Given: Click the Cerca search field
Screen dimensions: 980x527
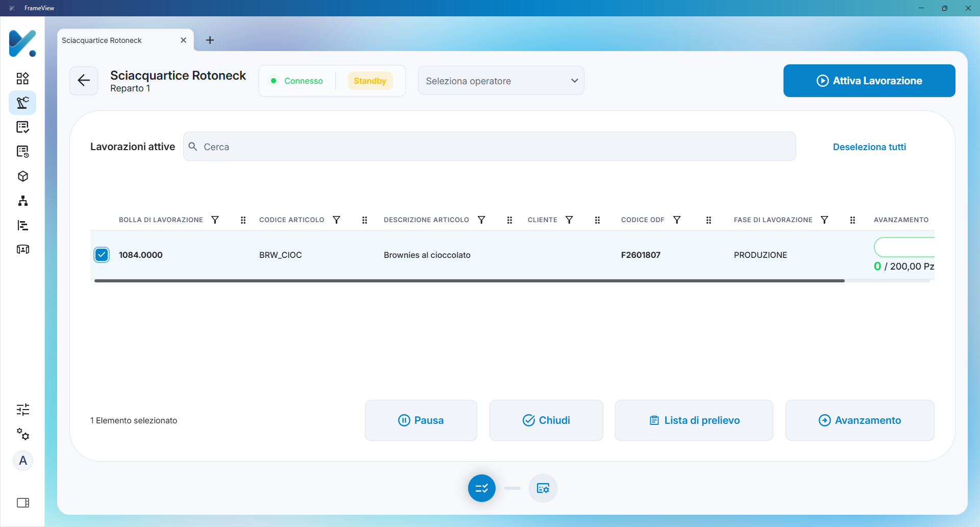Looking at the screenshot, I should pos(489,147).
